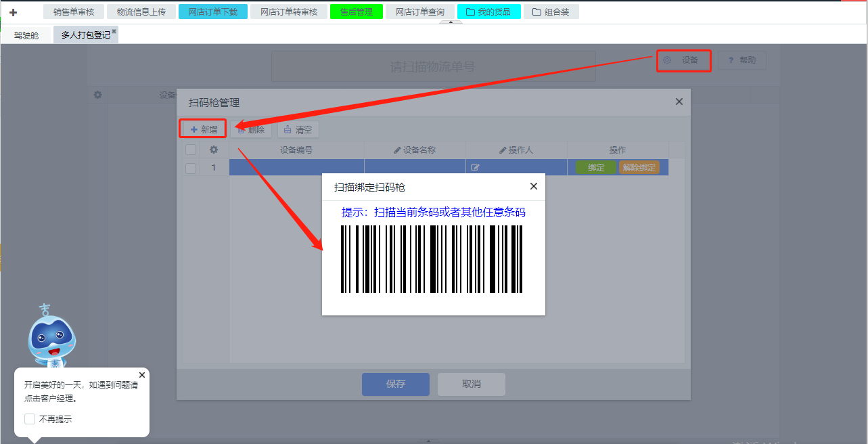Open the 销售单审核 tab

[x=74, y=12]
